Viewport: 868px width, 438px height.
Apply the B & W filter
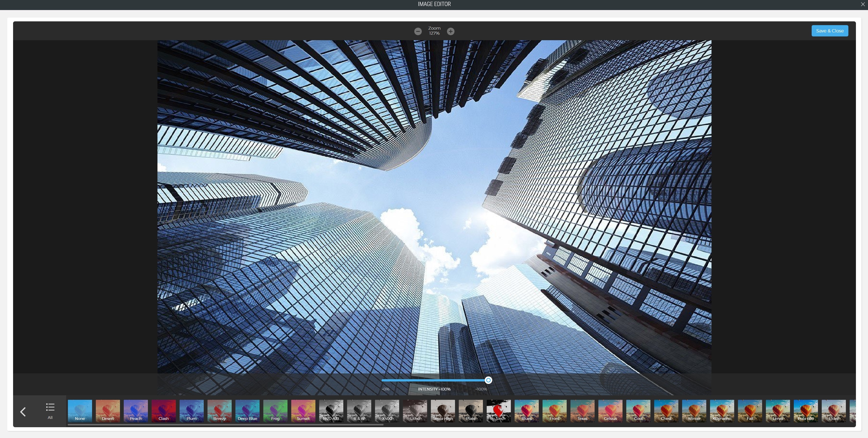359,411
